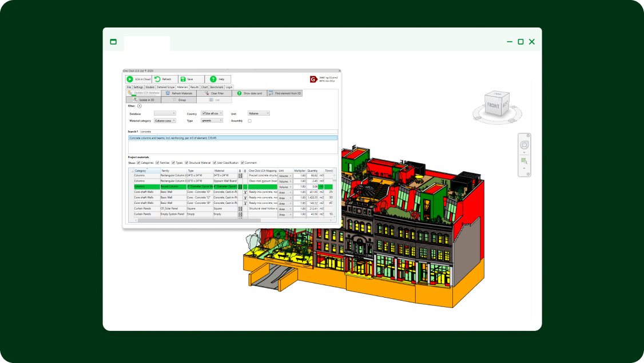Open the Login tab
Image resolution: width=644 pixels, height=363 pixels.
(229, 87)
